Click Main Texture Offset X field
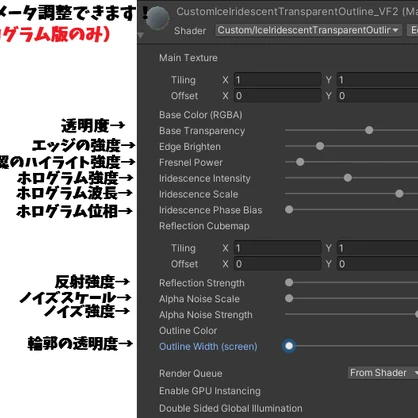Image resolution: width=418 pixels, height=418 pixels. coord(277,96)
